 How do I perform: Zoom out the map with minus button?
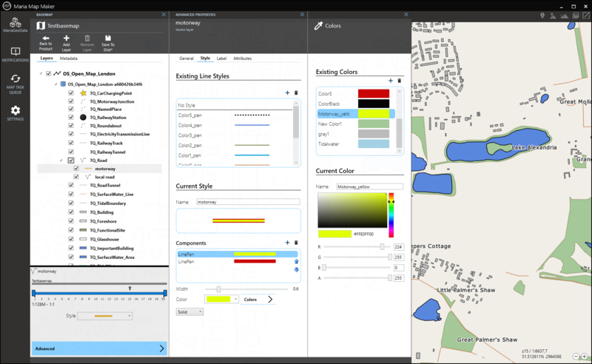click(x=576, y=356)
